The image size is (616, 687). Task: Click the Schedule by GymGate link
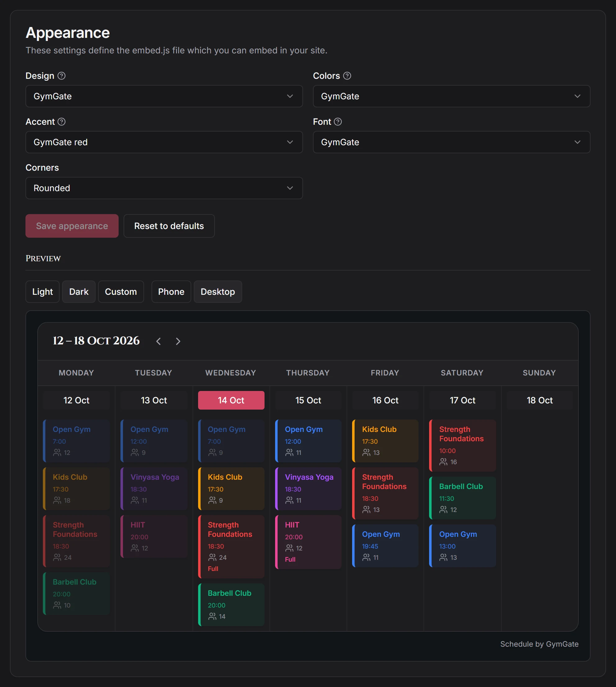point(539,644)
